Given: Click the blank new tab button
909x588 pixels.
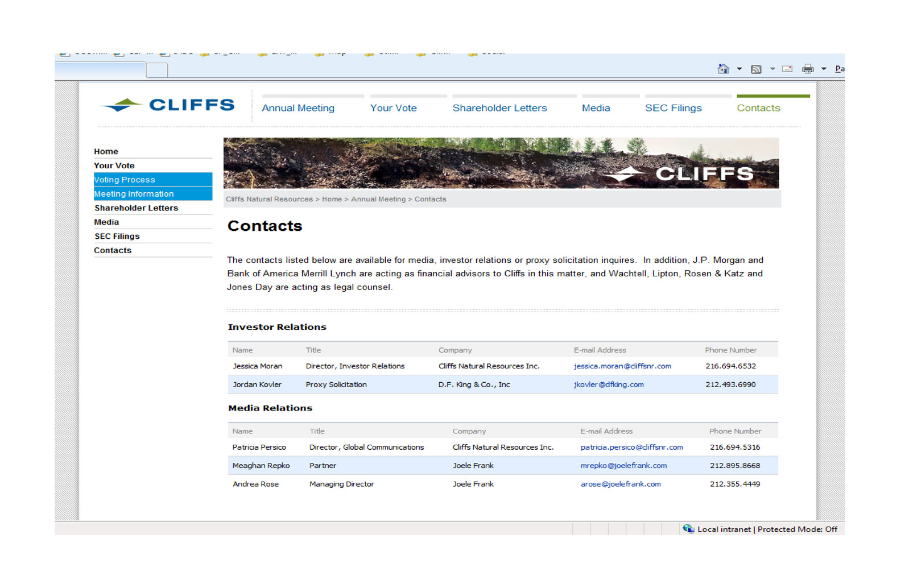Looking at the screenshot, I should (x=157, y=70).
